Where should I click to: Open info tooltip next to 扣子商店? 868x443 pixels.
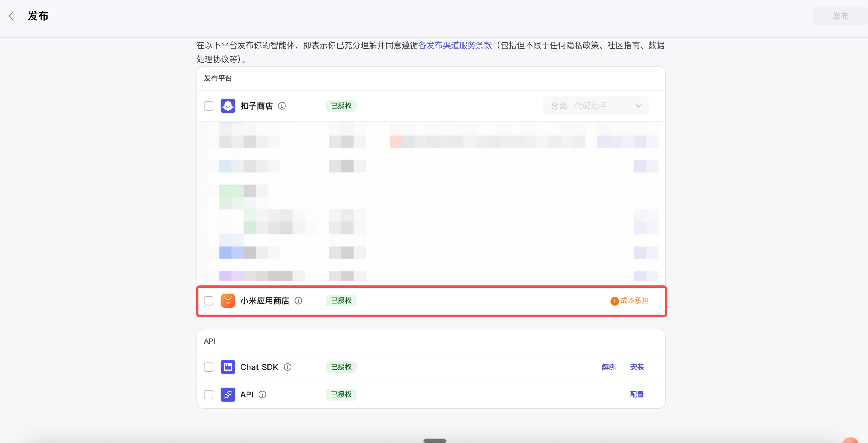point(282,106)
